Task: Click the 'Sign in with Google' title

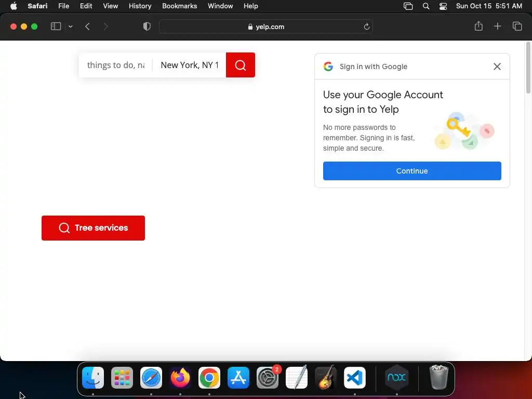Action: click(373, 66)
